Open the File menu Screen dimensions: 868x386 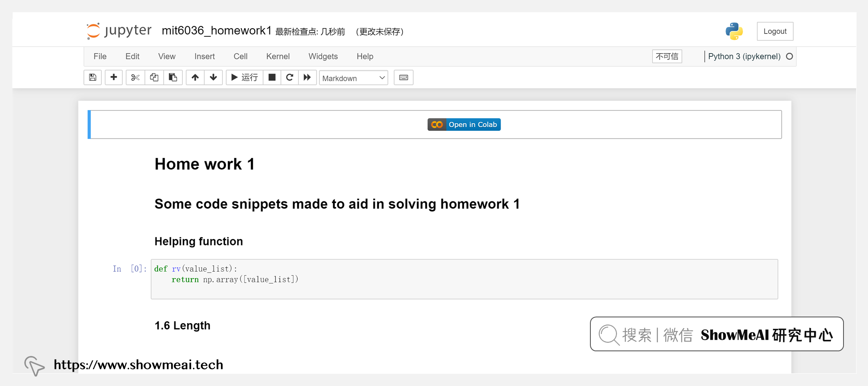(100, 56)
